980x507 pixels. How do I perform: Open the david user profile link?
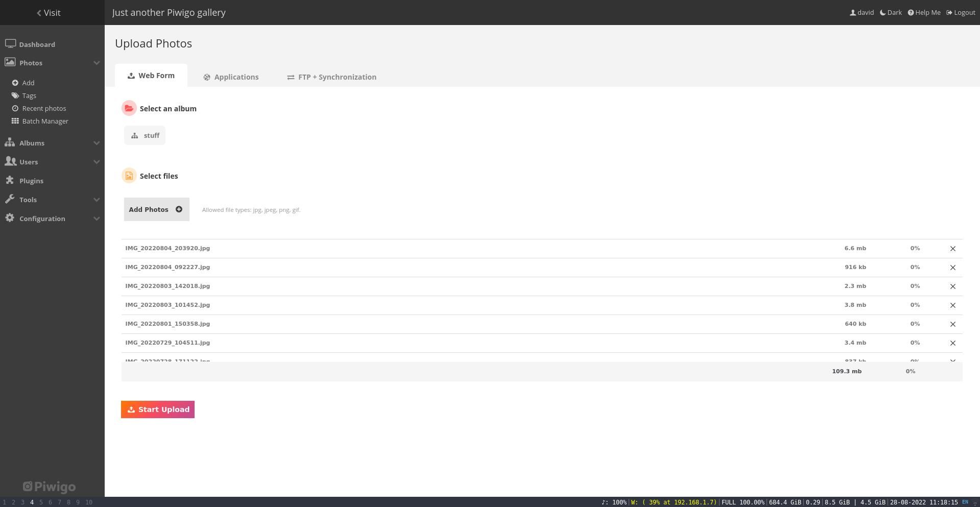tap(862, 12)
